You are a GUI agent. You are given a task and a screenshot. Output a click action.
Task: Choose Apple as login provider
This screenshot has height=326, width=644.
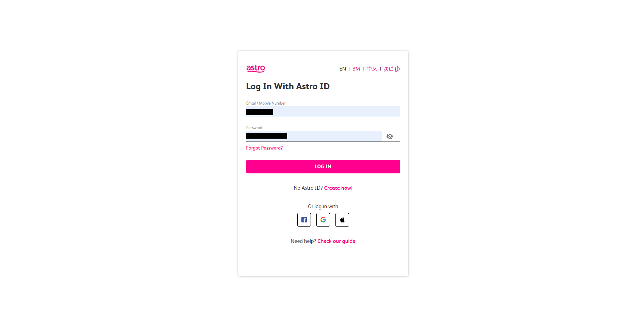[x=342, y=220]
